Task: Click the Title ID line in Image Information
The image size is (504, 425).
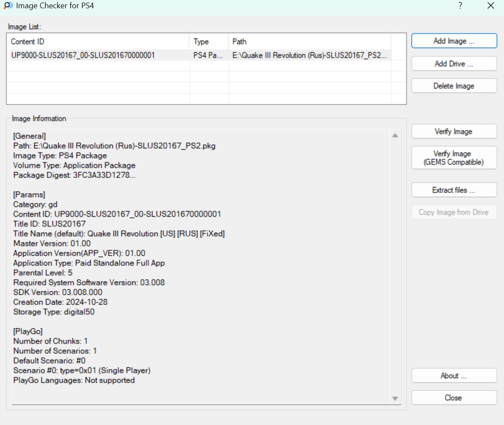Action: [49, 224]
